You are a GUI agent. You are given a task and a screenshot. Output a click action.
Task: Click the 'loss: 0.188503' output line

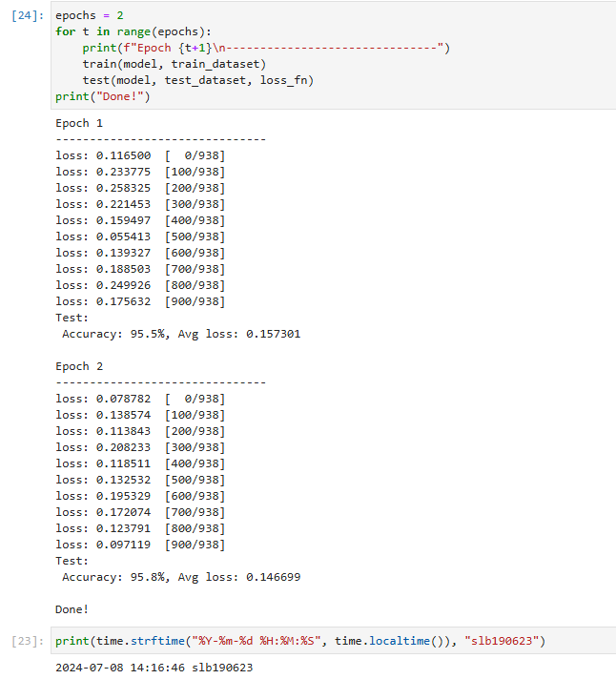click(x=140, y=269)
